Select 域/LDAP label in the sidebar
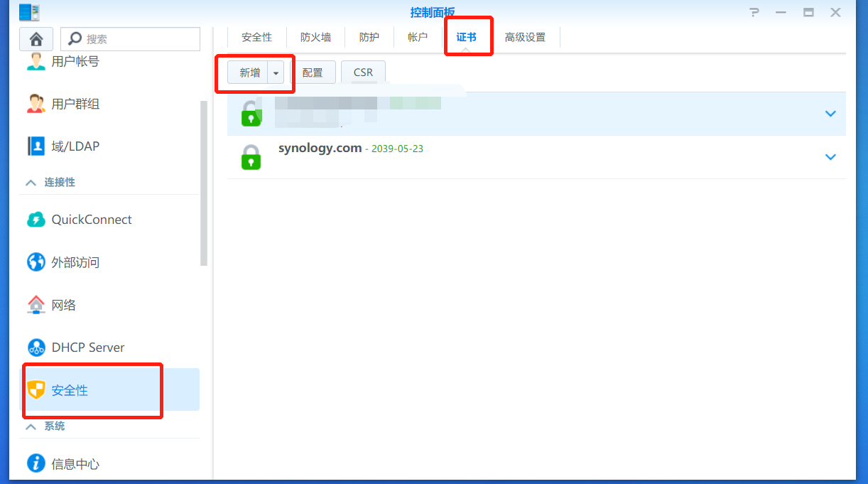Screen dimensions: 868x484 (x=75, y=146)
